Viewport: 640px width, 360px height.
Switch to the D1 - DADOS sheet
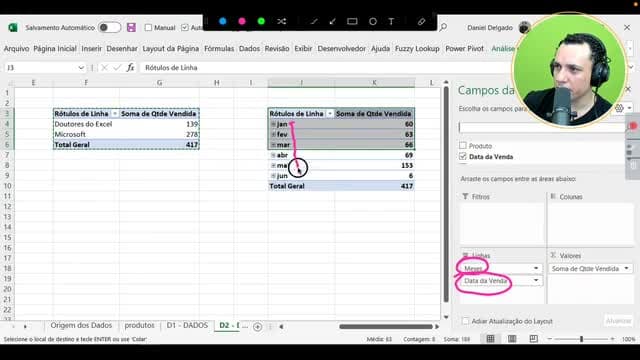(187, 325)
